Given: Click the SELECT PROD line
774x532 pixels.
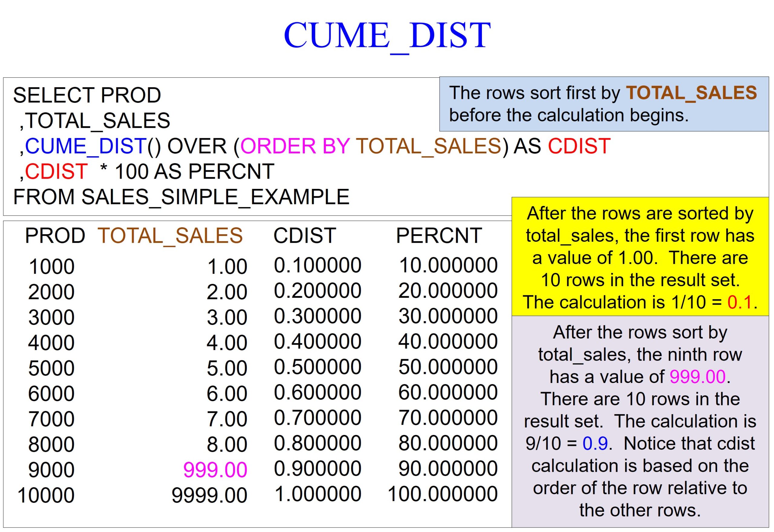Looking at the screenshot, I should click(x=87, y=95).
